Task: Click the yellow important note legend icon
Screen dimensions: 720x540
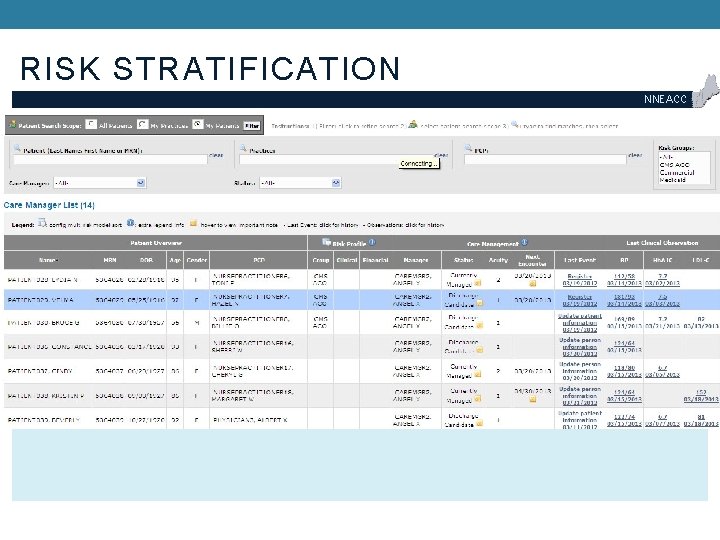Action: (193, 223)
